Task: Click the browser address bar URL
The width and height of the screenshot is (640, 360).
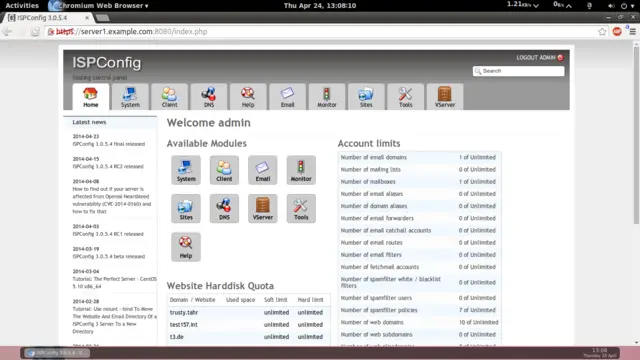Action: coord(132,31)
